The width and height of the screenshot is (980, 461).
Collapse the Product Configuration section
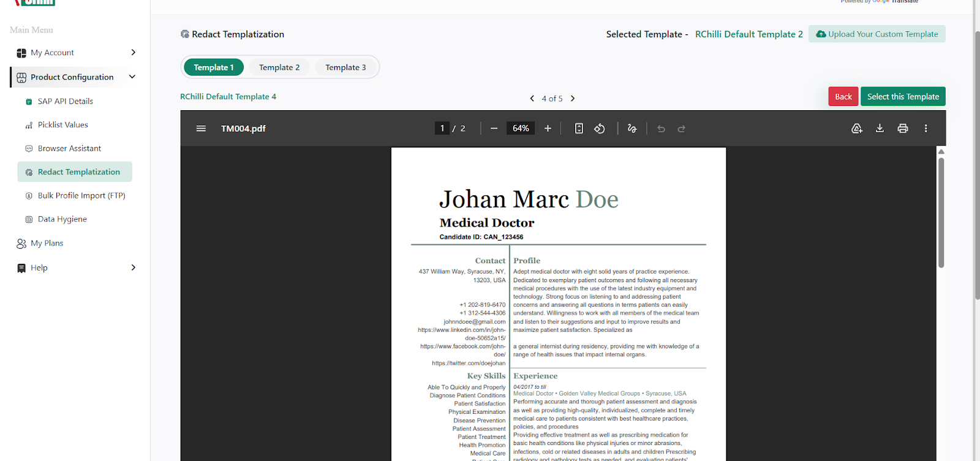pos(132,77)
